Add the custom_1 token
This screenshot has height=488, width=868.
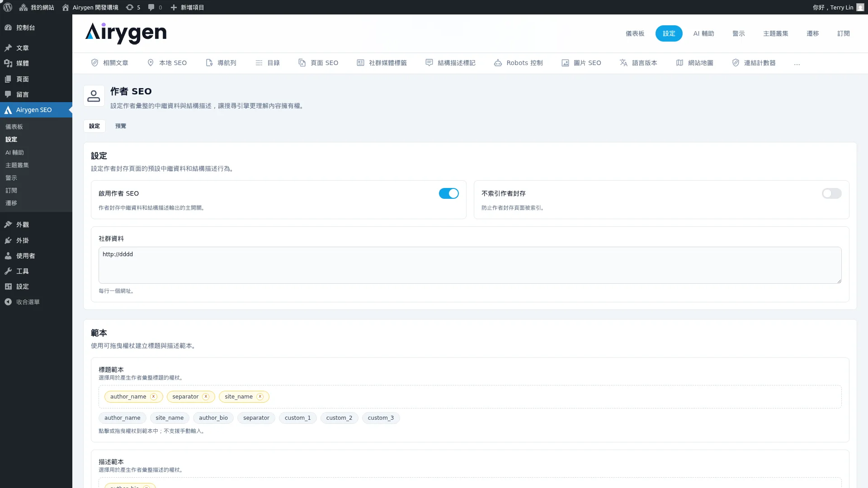[298, 418]
